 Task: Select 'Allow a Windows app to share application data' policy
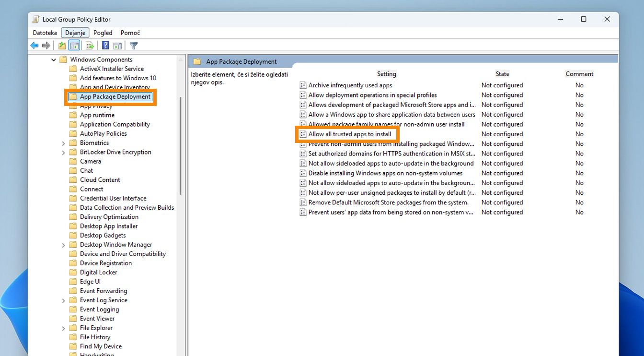coord(392,115)
